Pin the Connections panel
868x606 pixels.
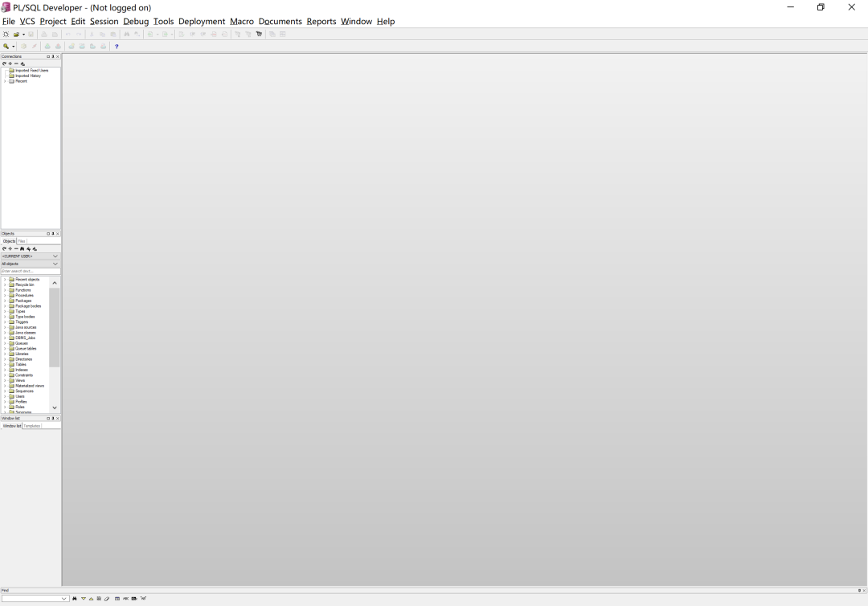click(53, 56)
